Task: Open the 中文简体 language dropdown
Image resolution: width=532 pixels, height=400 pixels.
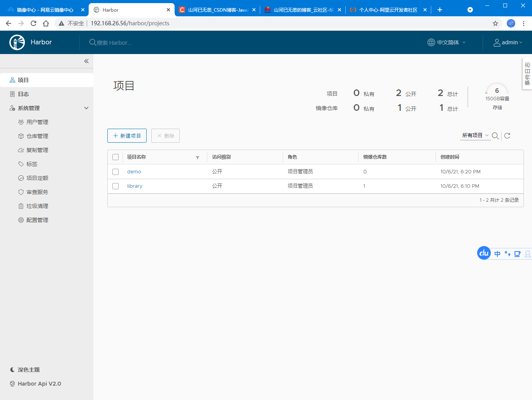Action: click(446, 42)
